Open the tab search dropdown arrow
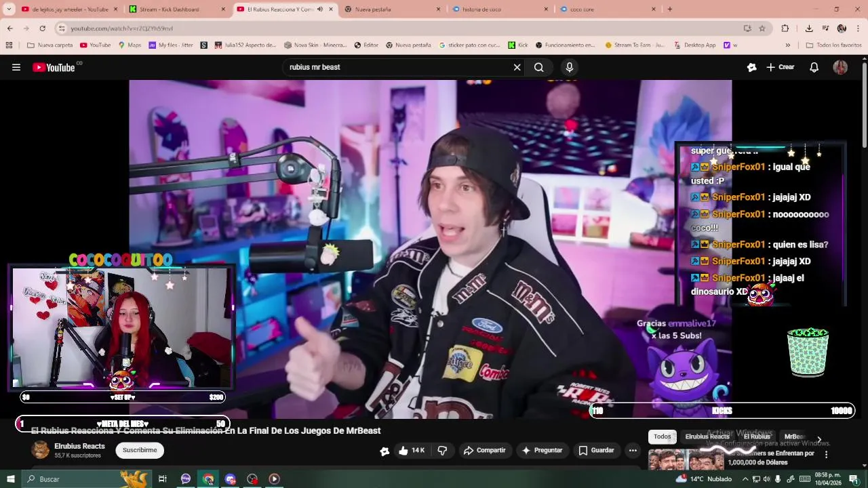This screenshot has width=868, height=488. tap(9, 9)
